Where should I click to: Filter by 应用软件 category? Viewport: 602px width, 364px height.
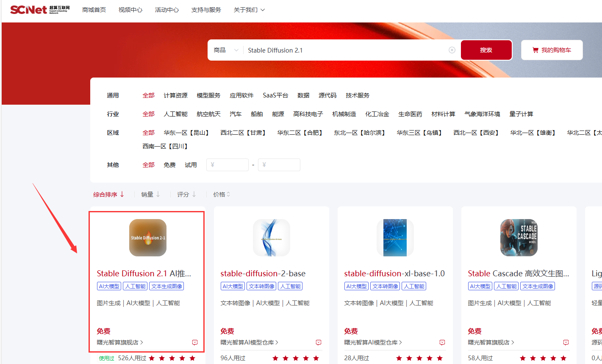pos(241,95)
